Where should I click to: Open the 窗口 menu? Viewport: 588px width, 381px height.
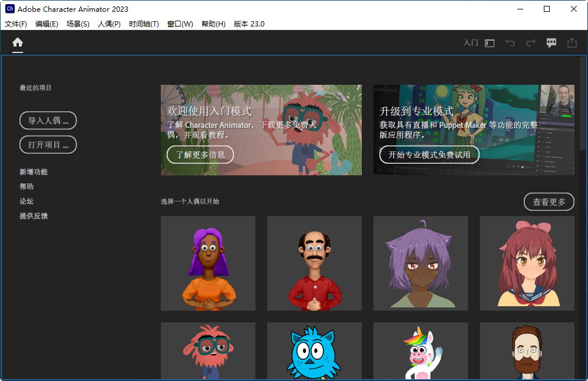[180, 24]
